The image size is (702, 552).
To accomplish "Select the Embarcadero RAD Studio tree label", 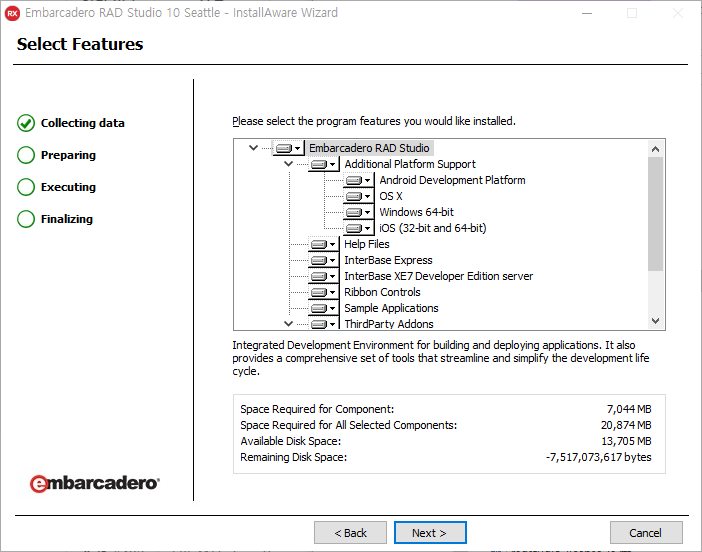I will click(368, 148).
